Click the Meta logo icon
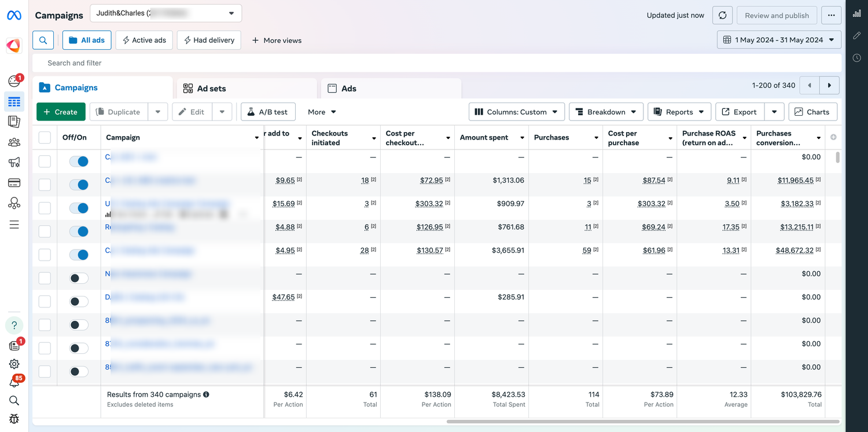This screenshot has width=868, height=432. pyautogui.click(x=14, y=16)
